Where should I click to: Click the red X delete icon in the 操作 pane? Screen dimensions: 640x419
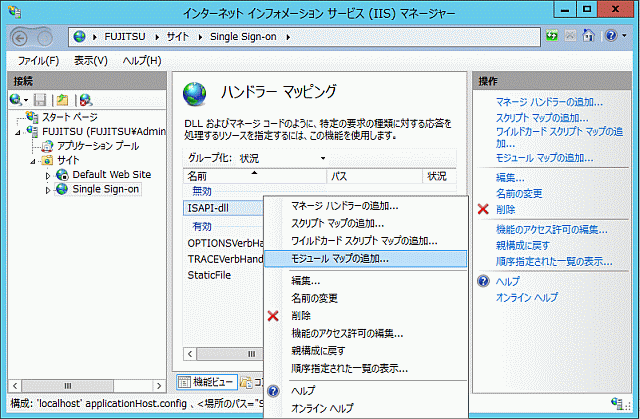click(483, 209)
